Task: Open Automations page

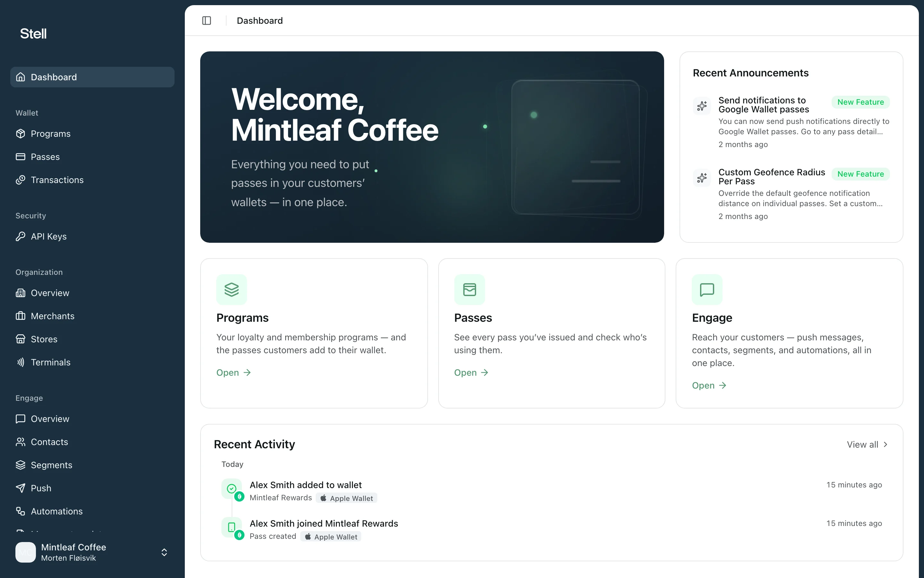Action: (x=92, y=512)
